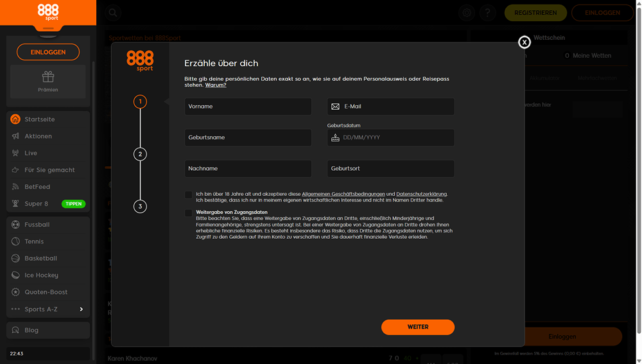Select step 2 in registration progress
Viewport: 642px width, 364px height.
pyautogui.click(x=140, y=154)
